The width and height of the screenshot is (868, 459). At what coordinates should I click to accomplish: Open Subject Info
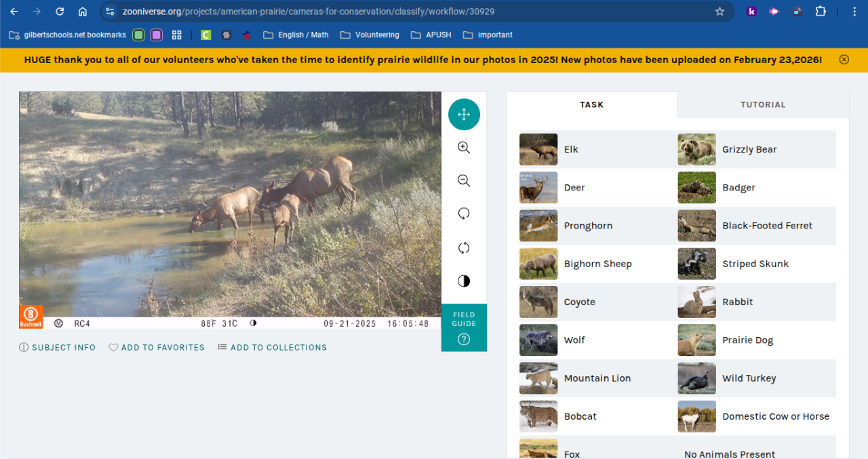tap(58, 347)
